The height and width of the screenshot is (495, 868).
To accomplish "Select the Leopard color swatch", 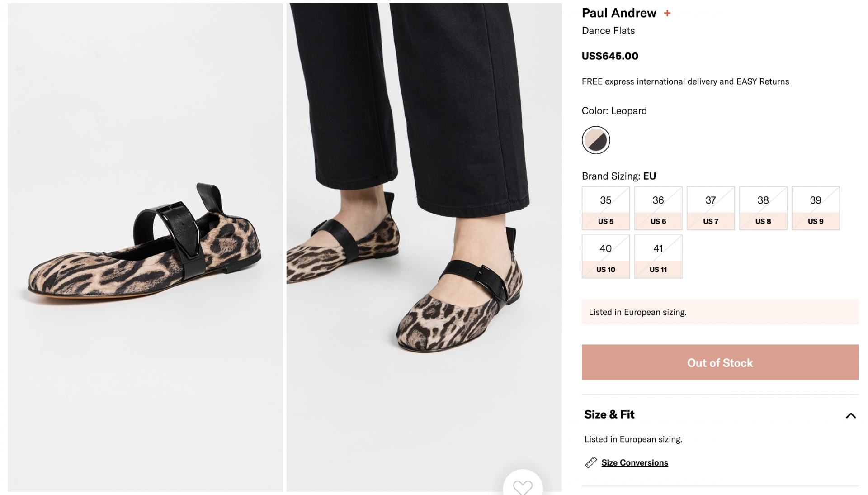I will point(596,140).
